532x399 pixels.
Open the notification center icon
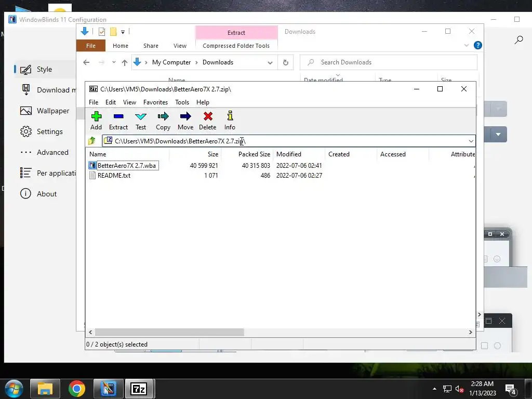coord(510,389)
